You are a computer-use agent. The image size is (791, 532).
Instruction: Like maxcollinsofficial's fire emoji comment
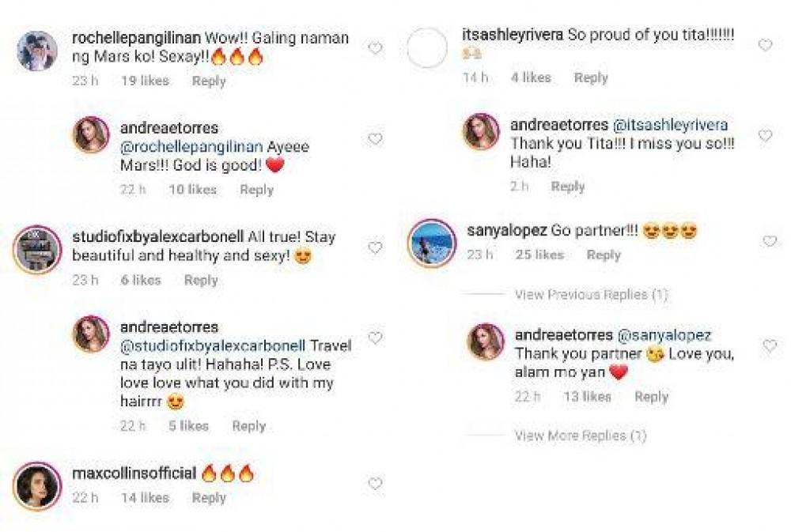[375, 484]
